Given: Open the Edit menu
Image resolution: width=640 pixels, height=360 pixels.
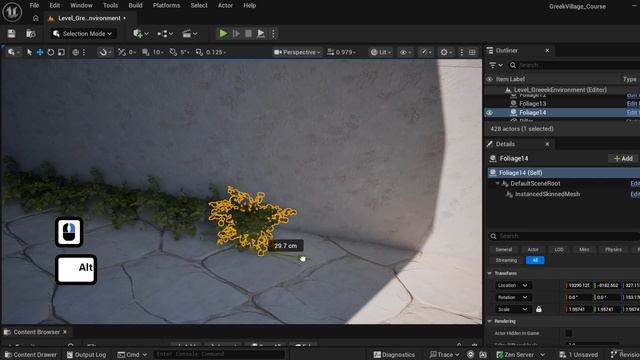Looking at the screenshot, I should tap(55, 6).
